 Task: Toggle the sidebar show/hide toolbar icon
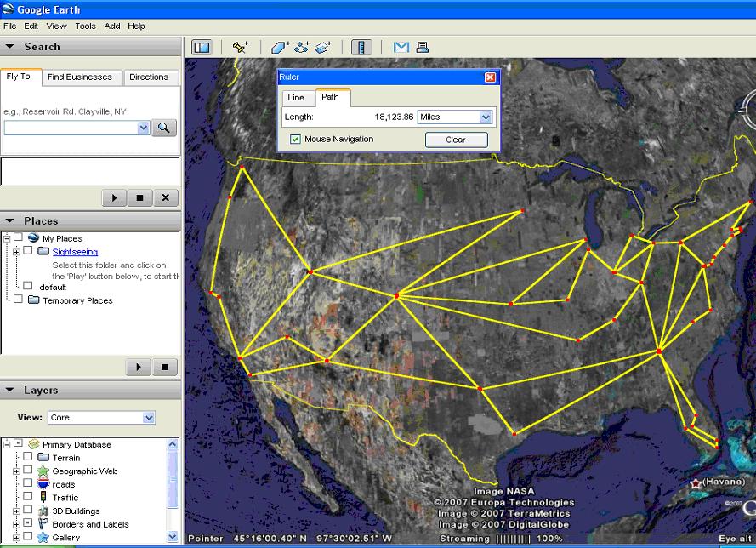(202, 48)
